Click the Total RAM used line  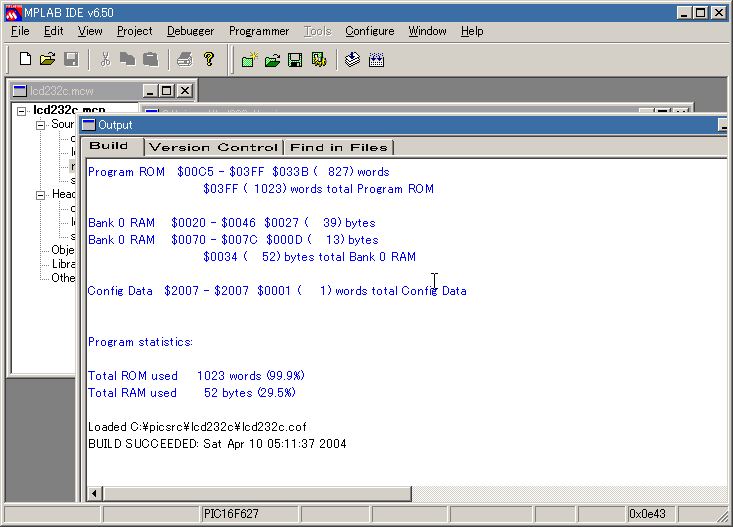pyautogui.click(x=192, y=393)
